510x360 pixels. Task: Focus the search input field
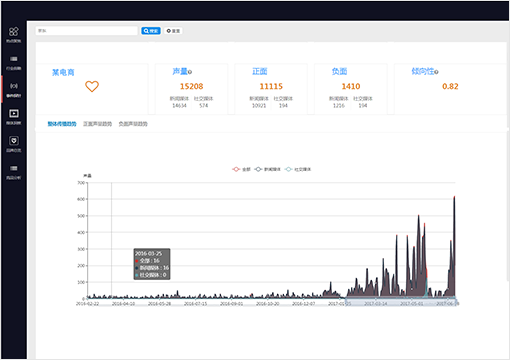coord(87,31)
